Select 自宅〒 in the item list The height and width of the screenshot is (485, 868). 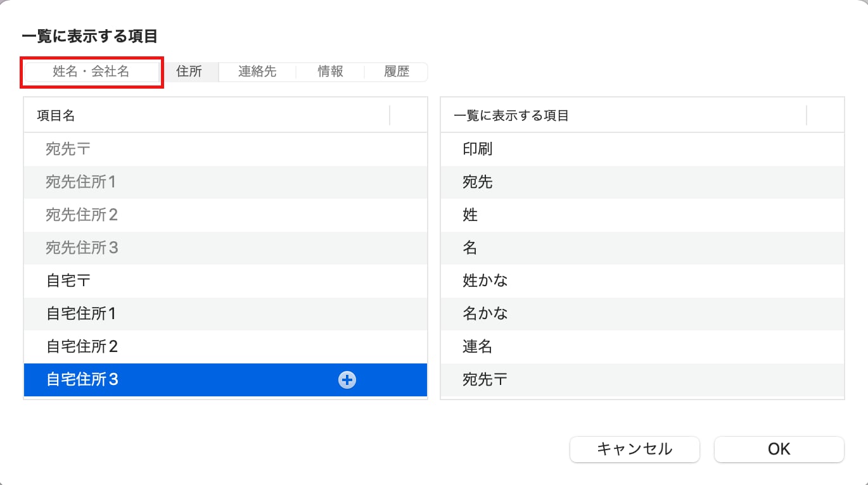226,281
